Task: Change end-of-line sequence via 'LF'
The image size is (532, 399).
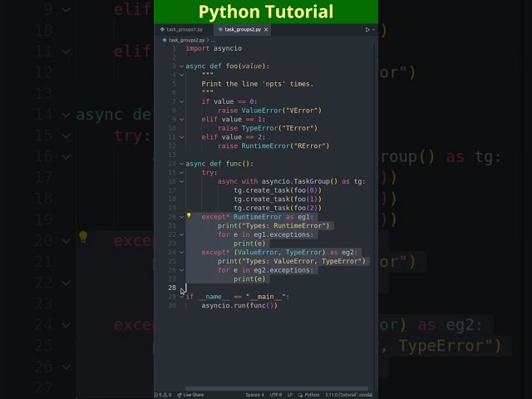Action: (x=290, y=395)
